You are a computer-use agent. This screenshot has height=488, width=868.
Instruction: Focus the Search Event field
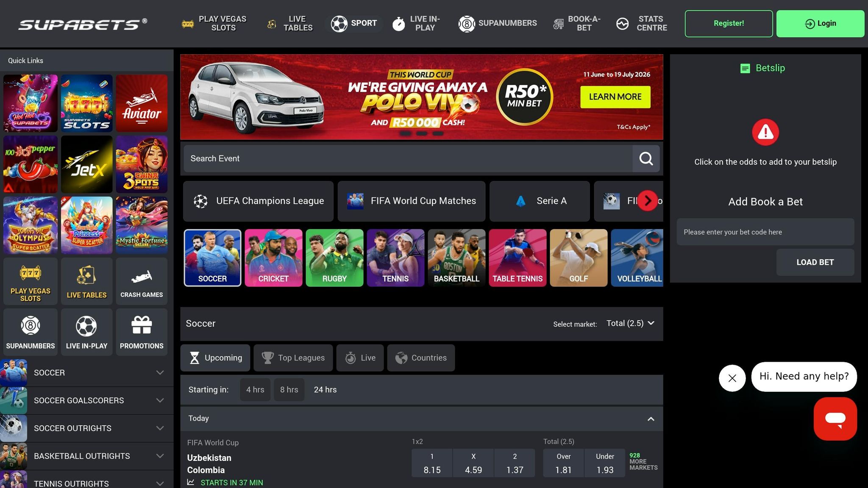coord(408,158)
